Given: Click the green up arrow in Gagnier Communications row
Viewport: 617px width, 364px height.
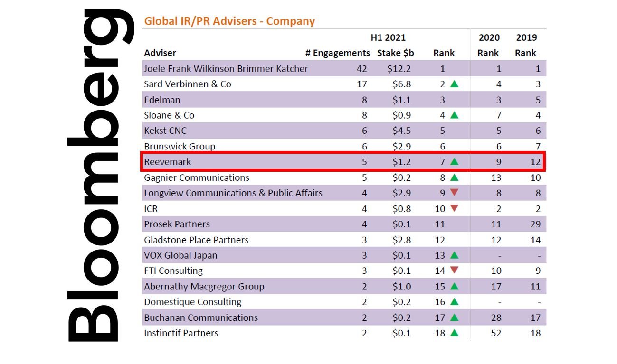Looking at the screenshot, I should (x=454, y=177).
